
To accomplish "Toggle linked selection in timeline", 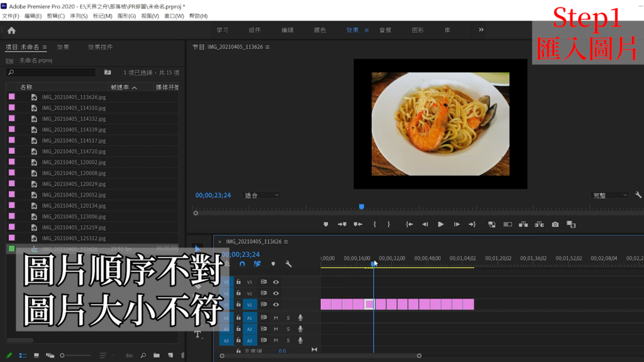I will [257, 264].
